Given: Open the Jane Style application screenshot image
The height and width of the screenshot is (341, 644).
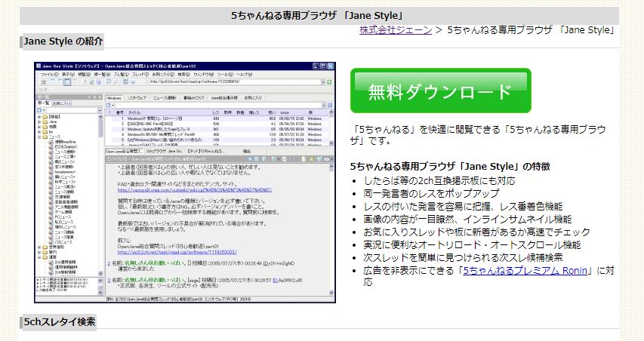Looking at the screenshot, I should click(185, 183).
